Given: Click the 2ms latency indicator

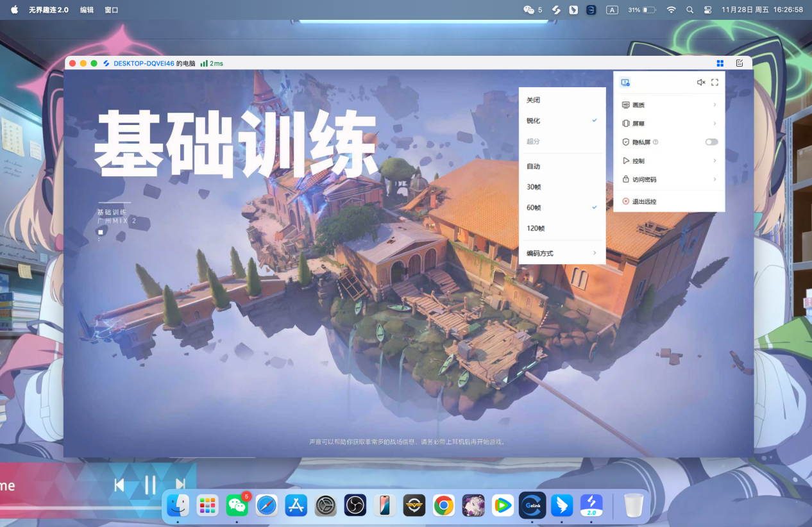Looking at the screenshot, I should click(x=210, y=63).
